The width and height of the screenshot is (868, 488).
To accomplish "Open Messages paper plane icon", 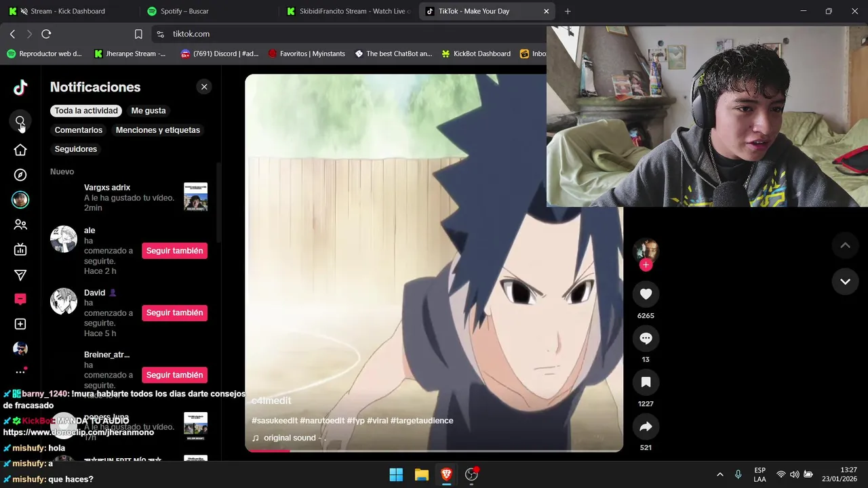I will click(x=20, y=274).
